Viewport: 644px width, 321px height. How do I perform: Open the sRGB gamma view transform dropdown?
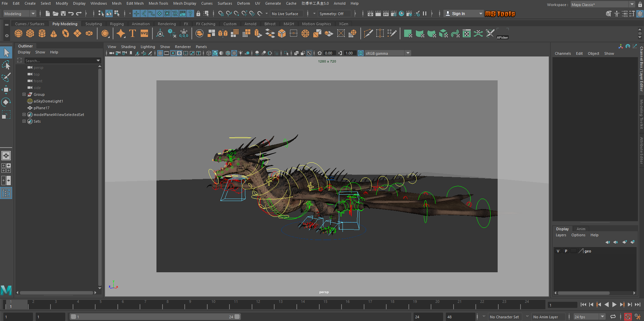pyautogui.click(x=388, y=53)
